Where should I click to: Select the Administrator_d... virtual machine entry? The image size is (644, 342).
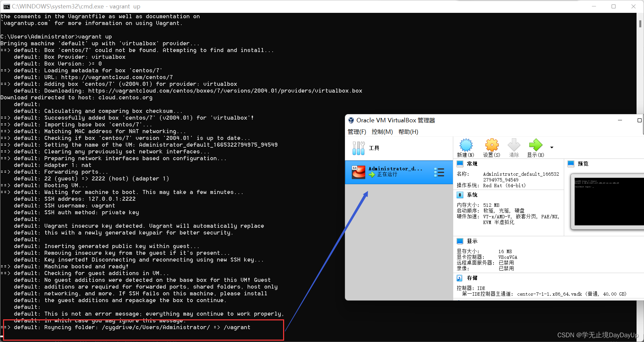(399, 172)
